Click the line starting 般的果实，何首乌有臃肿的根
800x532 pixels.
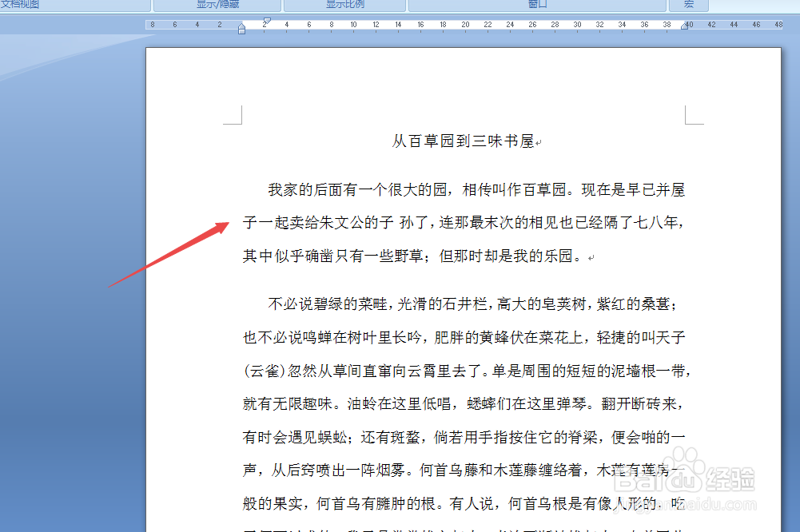(464, 503)
